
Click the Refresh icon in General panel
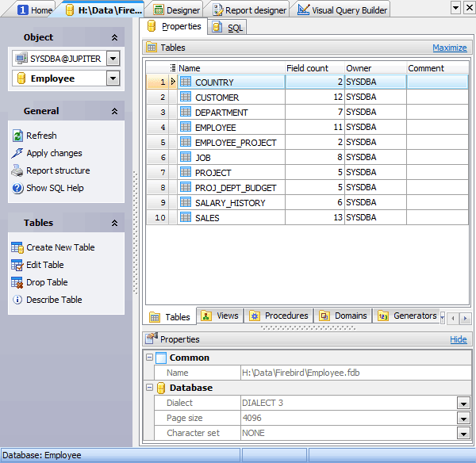tap(17, 136)
